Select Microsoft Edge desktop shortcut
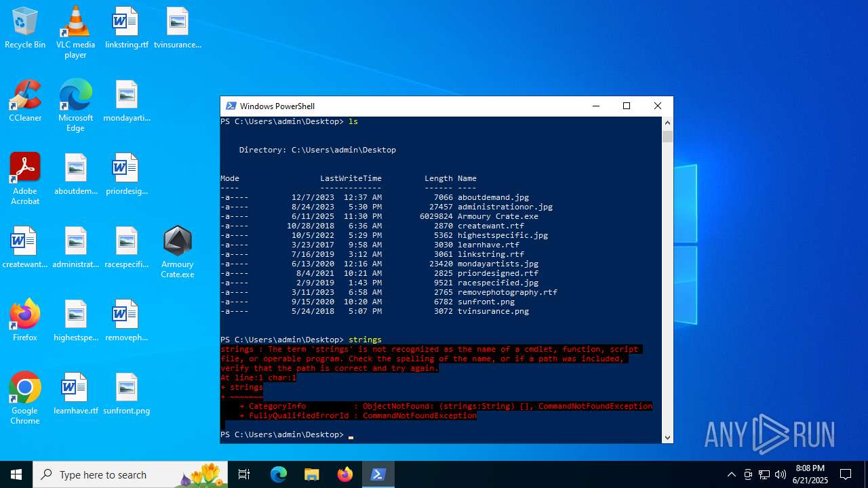Image resolution: width=868 pixels, height=488 pixels. 75,106
